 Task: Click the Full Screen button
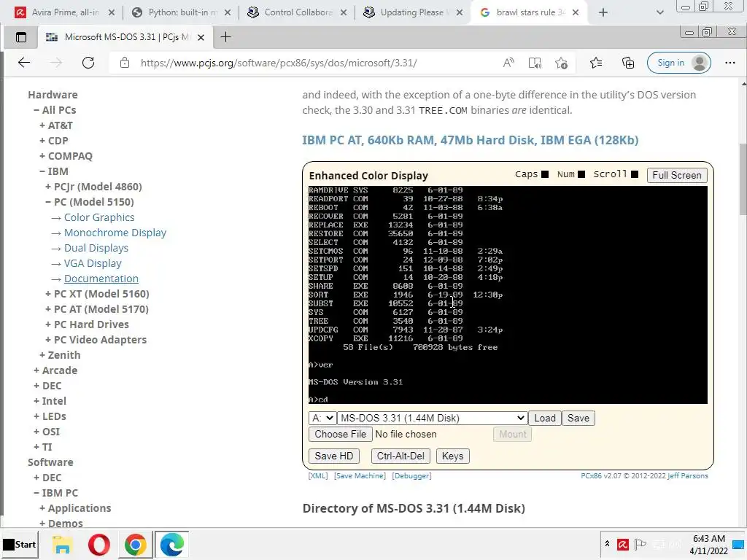coord(676,175)
